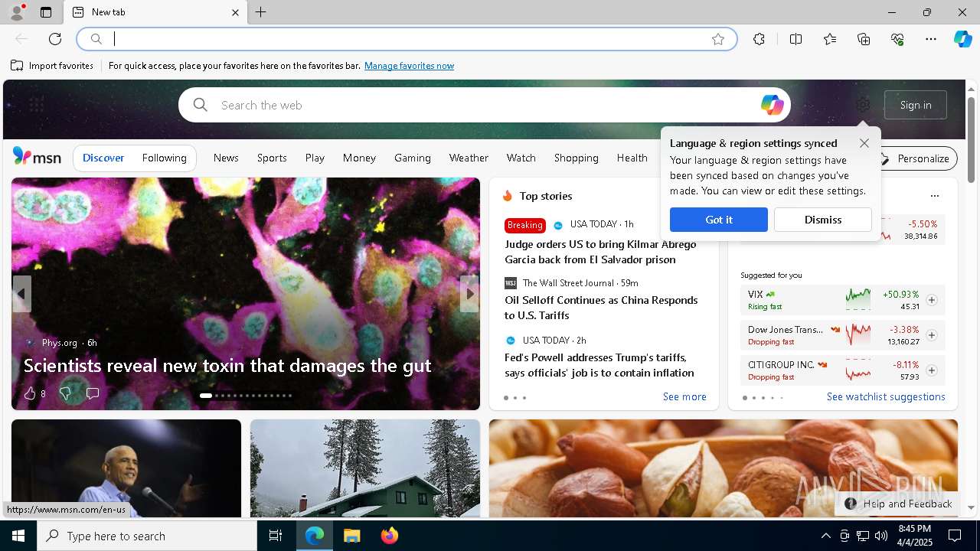Open Firefox from the taskbar
The height and width of the screenshot is (551, 980).
click(390, 536)
